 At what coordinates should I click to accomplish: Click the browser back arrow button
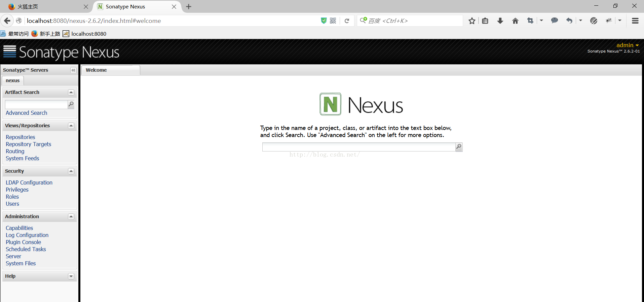[7, 21]
